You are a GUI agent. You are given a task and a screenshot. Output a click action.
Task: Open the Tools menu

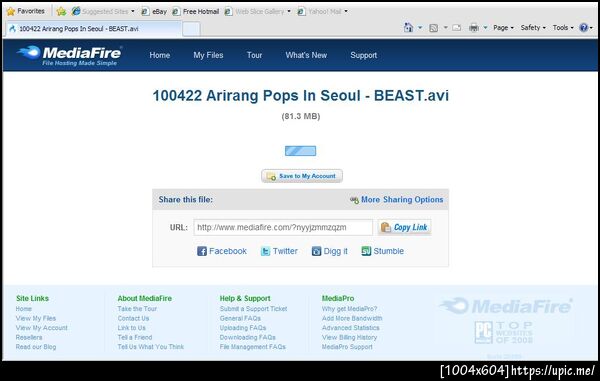pos(563,28)
